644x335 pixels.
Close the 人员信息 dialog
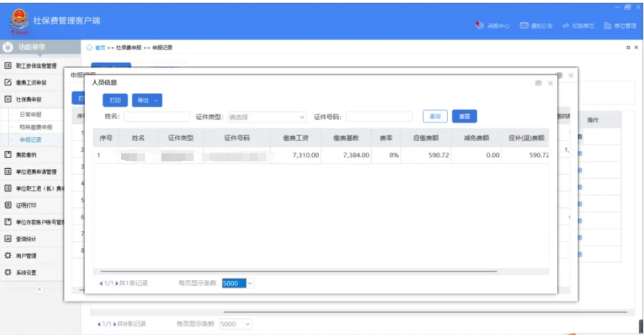550,83
